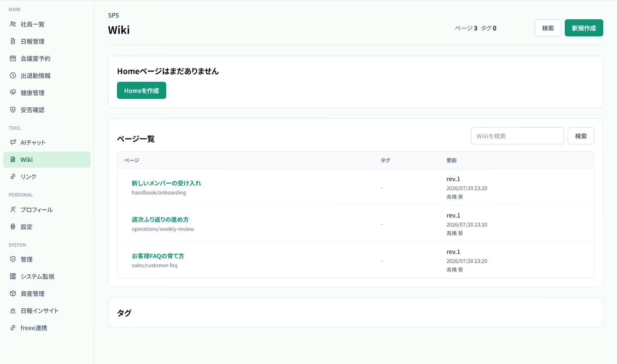The image size is (617, 364).
Task: Click the ページ 3 counter text
Action: (466, 28)
